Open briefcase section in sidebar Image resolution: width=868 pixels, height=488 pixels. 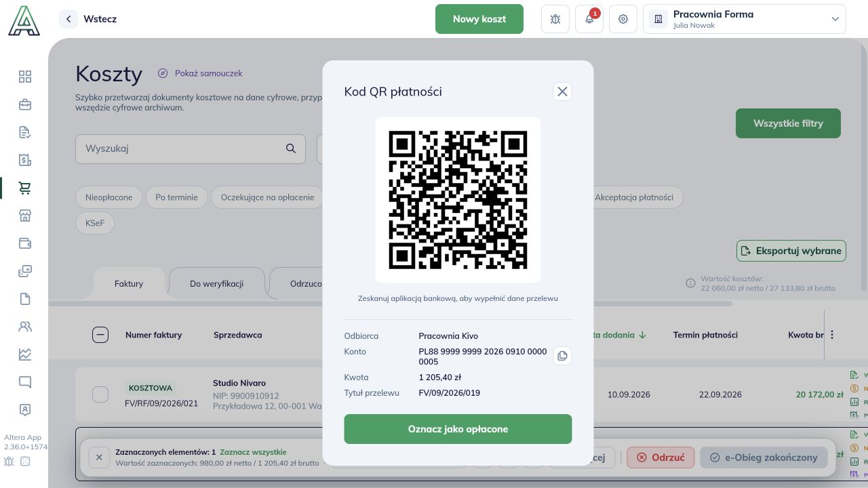25,104
